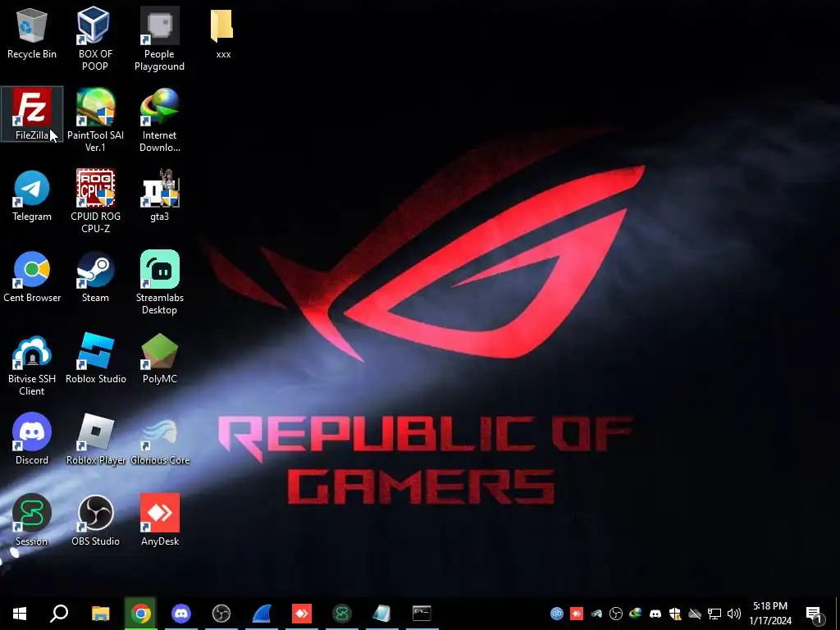Open OneDrive tray icon

pyautogui.click(x=695, y=614)
